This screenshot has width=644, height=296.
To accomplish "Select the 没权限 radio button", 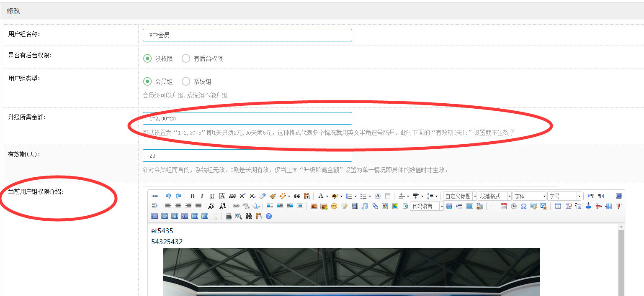I will tap(147, 59).
